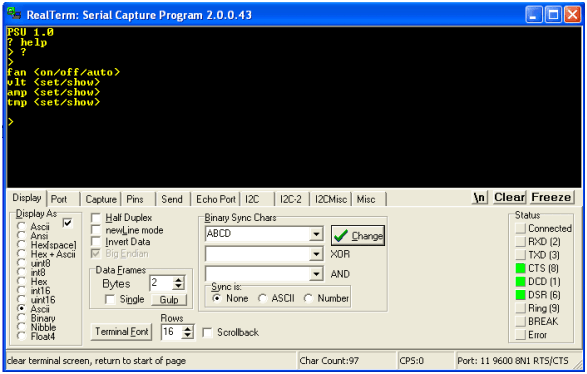Select uint16 display mode
587x374 pixels.
pyautogui.click(x=21, y=300)
